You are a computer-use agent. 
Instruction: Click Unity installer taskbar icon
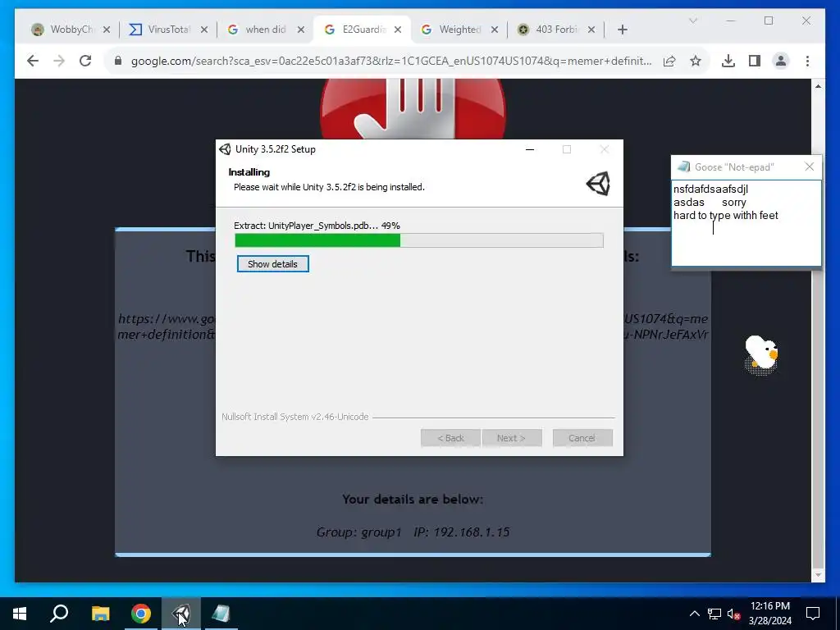pyautogui.click(x=181, y=614)
